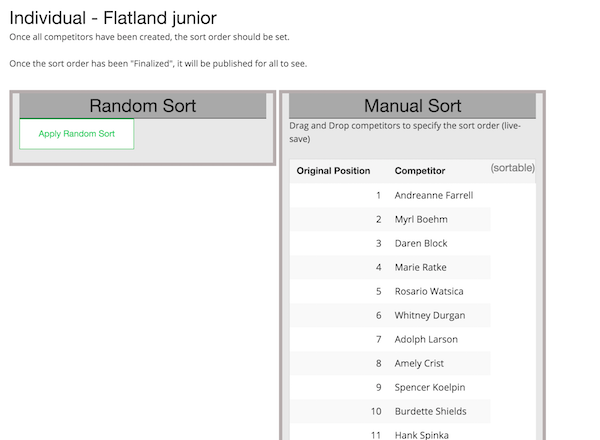Select the Myrl Boehm competitor row
The image size is (600, 440).
(x=421, y=219)
